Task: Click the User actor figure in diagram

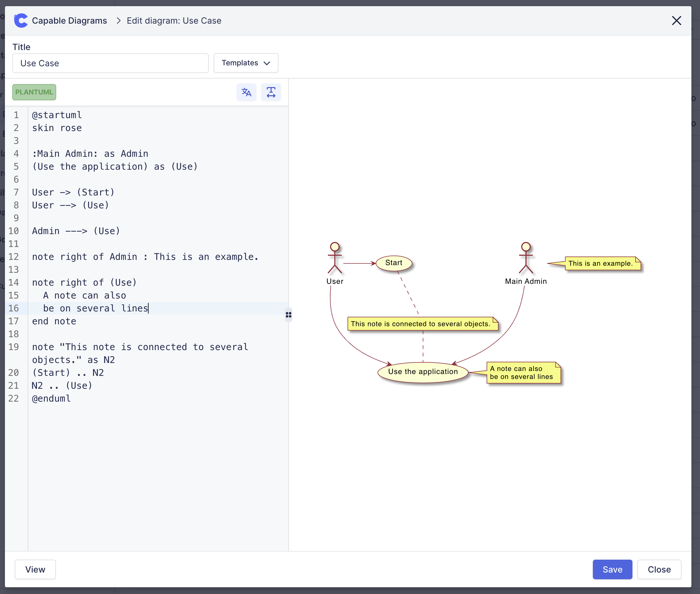Action: 335,258
